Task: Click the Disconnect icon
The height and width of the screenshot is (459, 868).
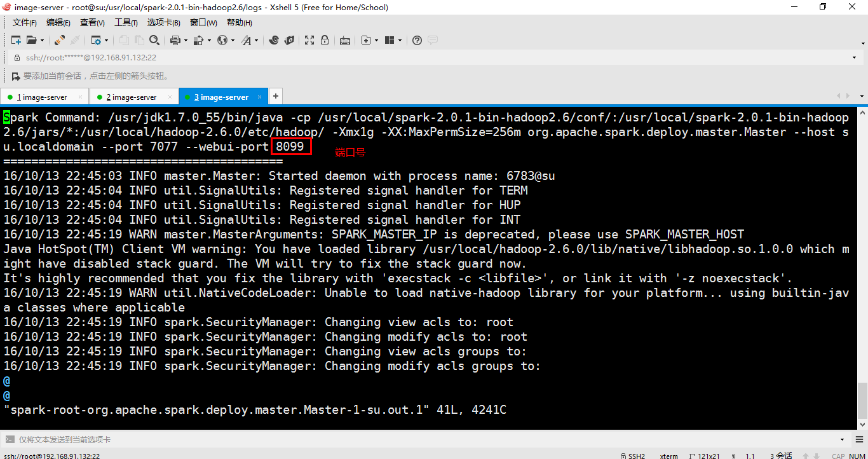Action: pyautogui.click(x=74, y=40)
